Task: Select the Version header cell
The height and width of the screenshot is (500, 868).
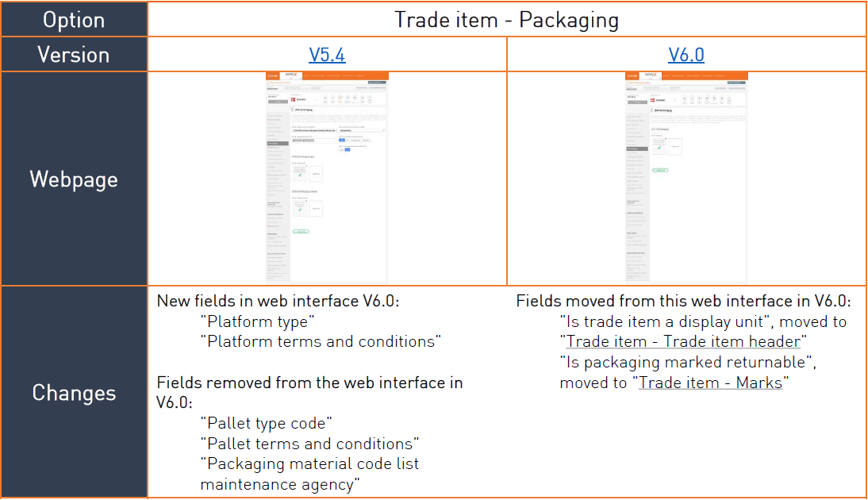Action: (74, 54)
